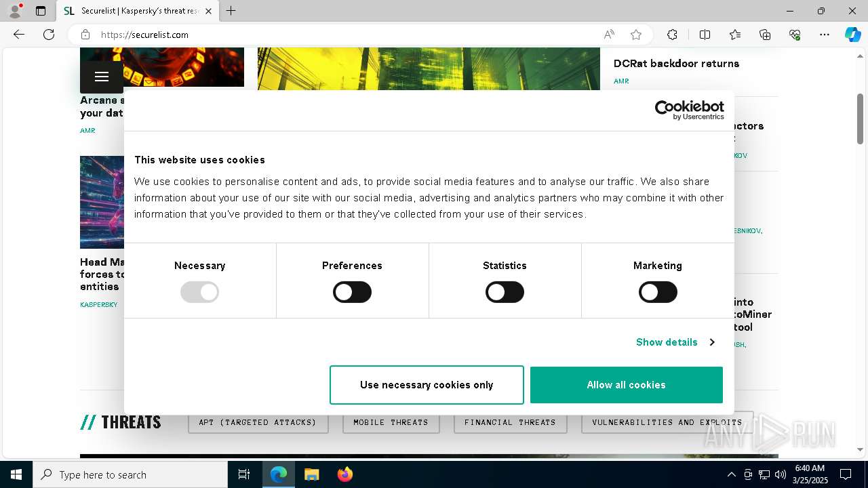Click Allow all cookies

coord(627,385)
